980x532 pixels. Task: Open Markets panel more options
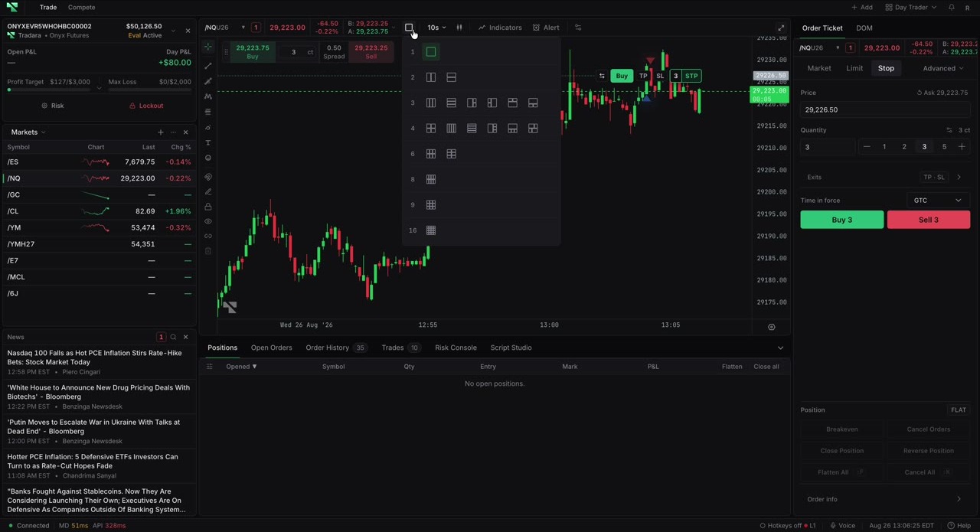(173, 132)
